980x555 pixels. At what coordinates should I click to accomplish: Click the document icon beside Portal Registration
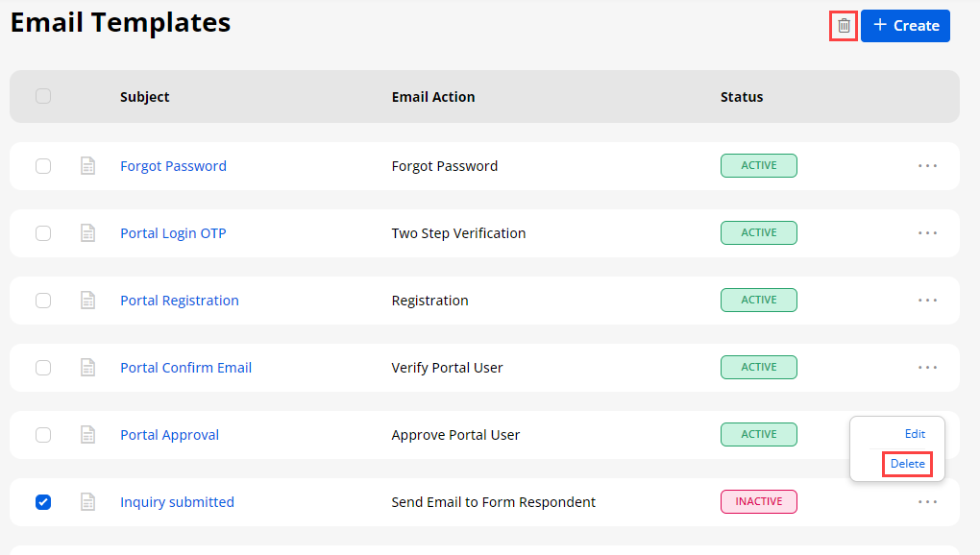[87, 301]
